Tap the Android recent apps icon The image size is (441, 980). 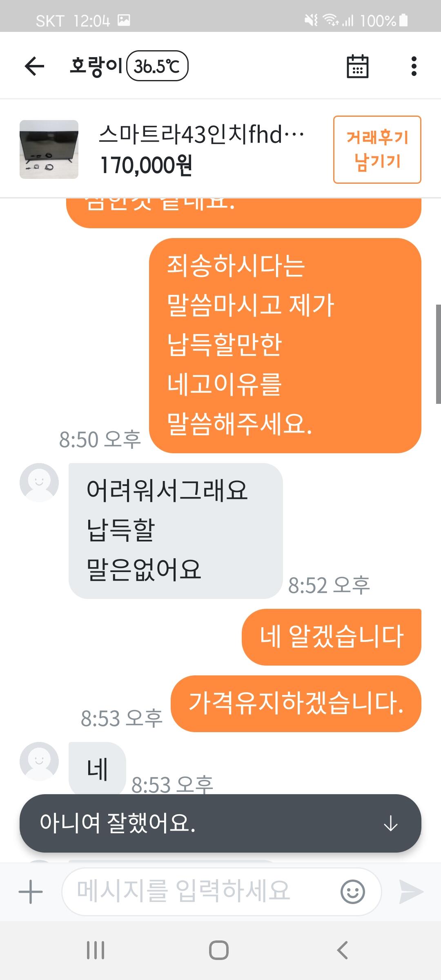[x=96, y=950]
